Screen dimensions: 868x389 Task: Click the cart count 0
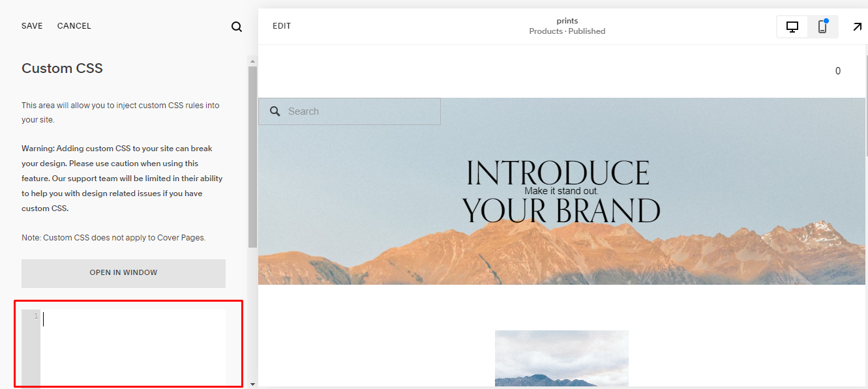(838, 71)
